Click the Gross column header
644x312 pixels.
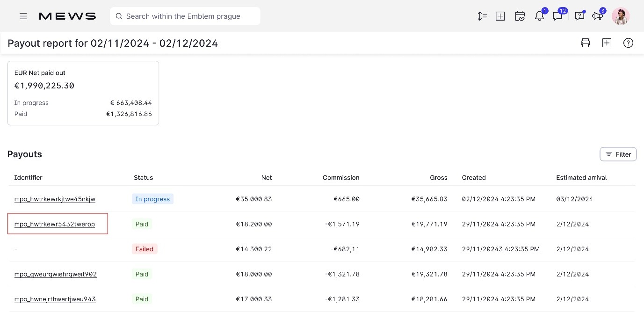click(439, 178)
